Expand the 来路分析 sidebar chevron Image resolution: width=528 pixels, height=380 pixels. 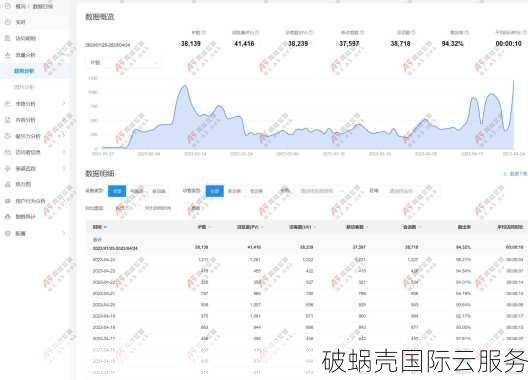64,103
